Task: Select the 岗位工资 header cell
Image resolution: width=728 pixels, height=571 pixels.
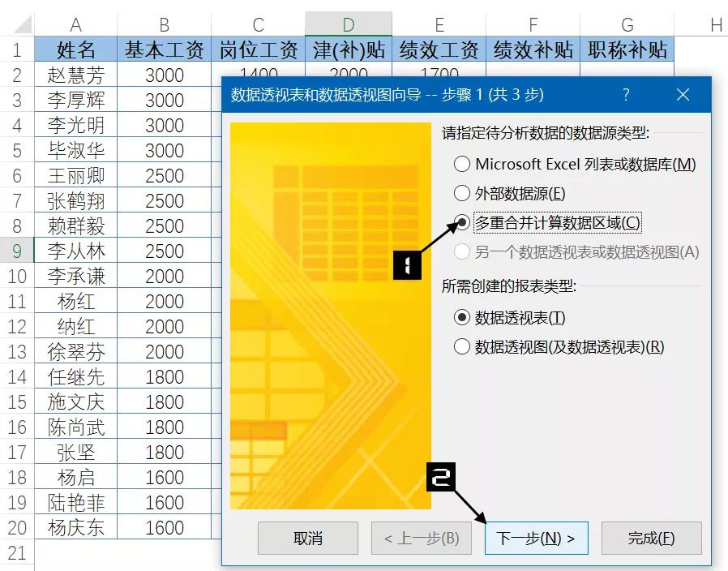Action: click(x=258, y=49)
